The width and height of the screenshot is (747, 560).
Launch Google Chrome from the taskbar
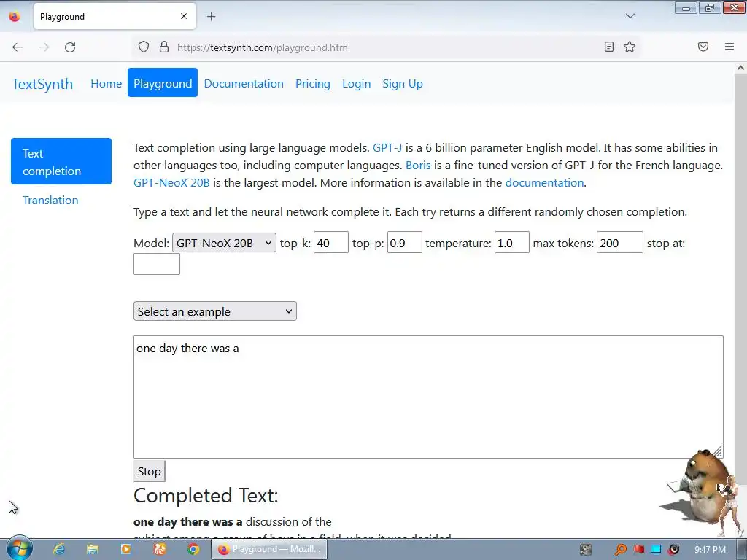193,549
